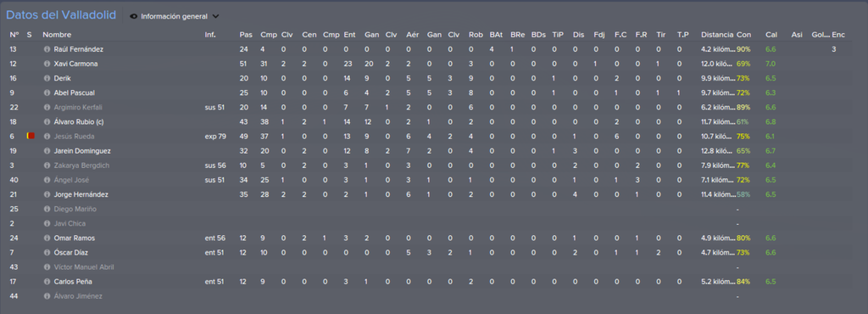Open info icon for Álvaro Jiménez
This screenshot has height=314, width=868.
(47, 296)
